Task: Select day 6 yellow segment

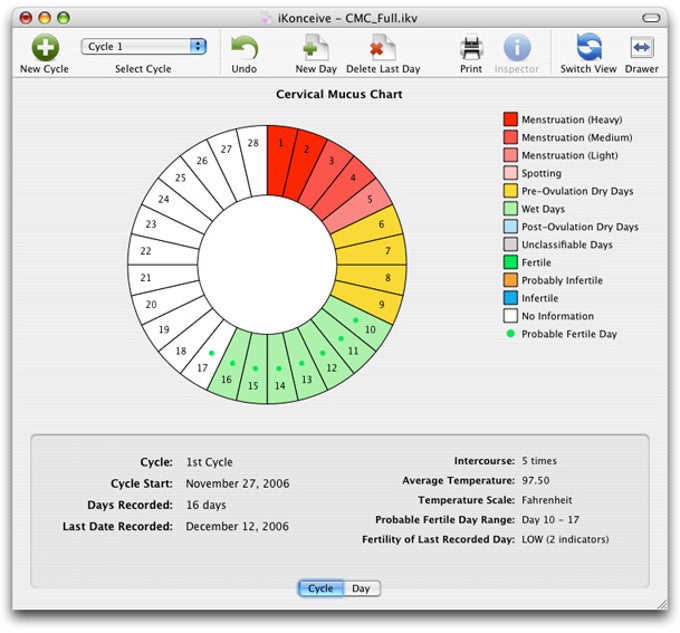Action: click(x=366, y=230)
